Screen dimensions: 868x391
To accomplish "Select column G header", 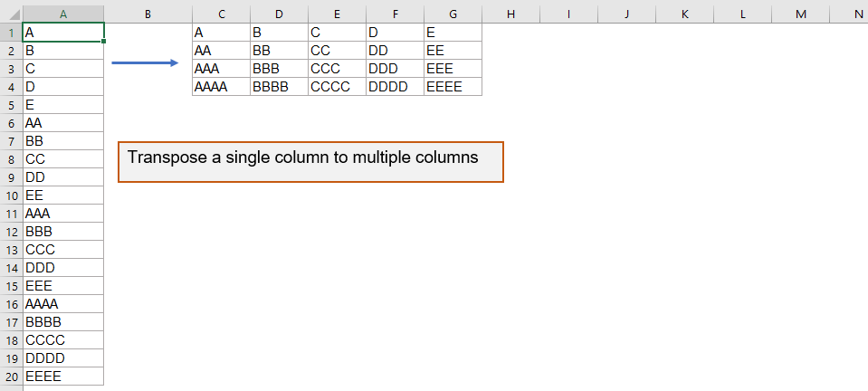I will pyautogui.click(x=453, y=14).
